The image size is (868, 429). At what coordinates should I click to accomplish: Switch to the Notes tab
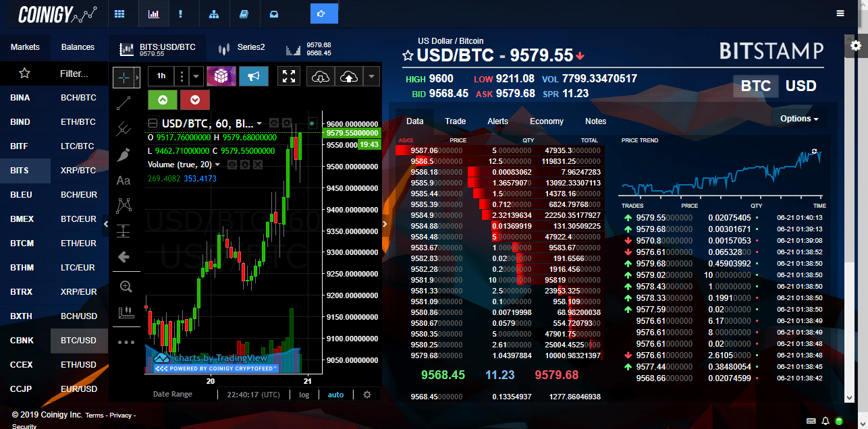596,121
